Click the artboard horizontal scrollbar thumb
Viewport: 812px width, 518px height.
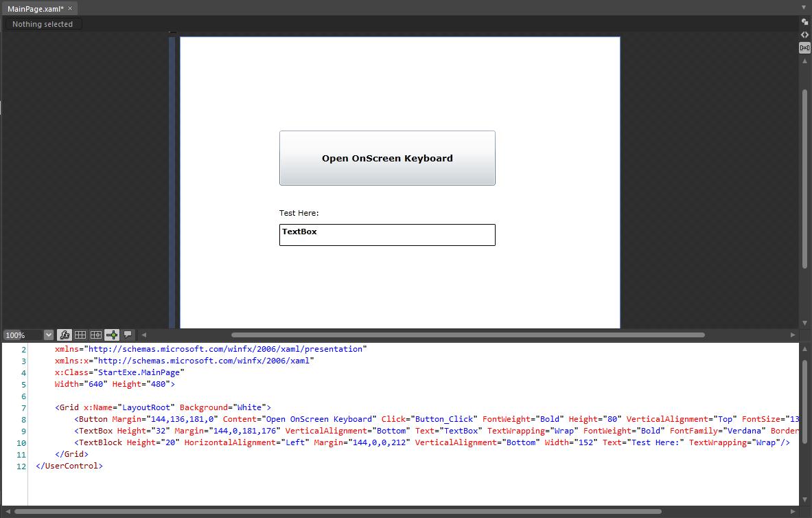[467, 335]
